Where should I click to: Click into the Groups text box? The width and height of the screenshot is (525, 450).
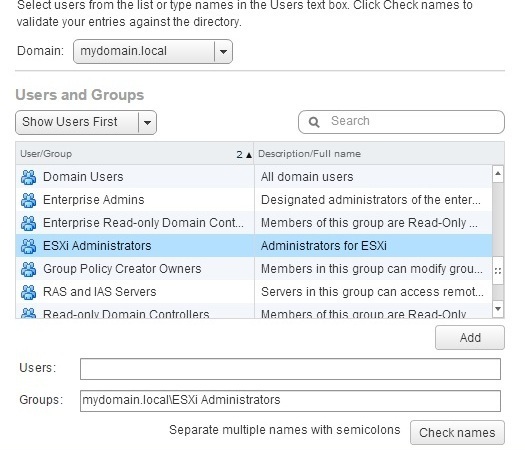(x=290, y=400)
